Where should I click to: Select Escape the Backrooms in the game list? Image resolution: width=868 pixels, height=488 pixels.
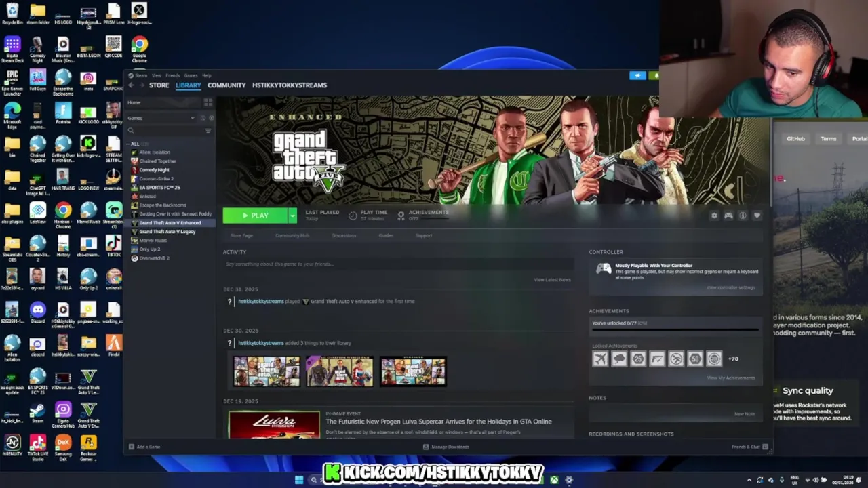pyautogui.click(x=162, y=205)
